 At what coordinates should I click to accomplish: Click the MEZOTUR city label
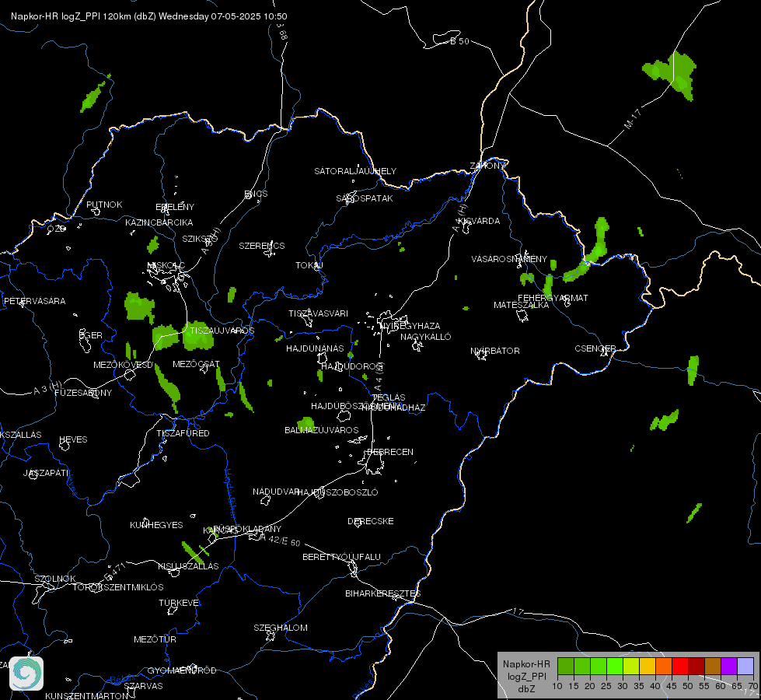click(155, 639)
